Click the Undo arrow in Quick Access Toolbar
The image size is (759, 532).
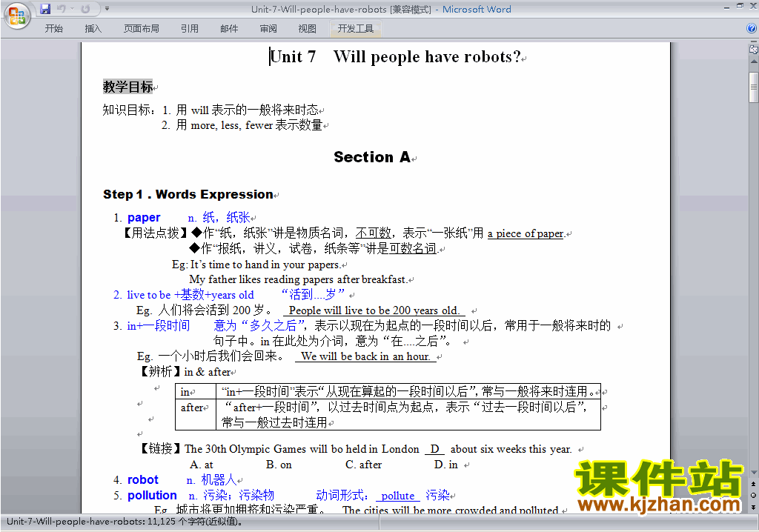61,9
